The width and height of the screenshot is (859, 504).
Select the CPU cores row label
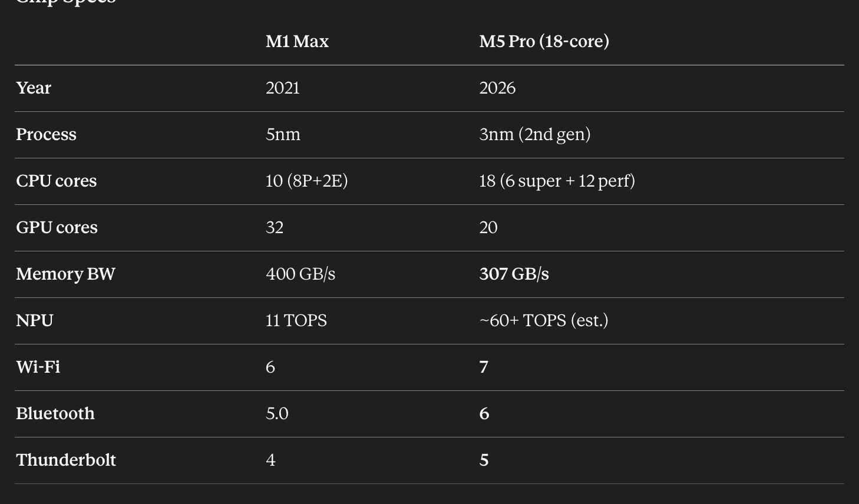56,181
